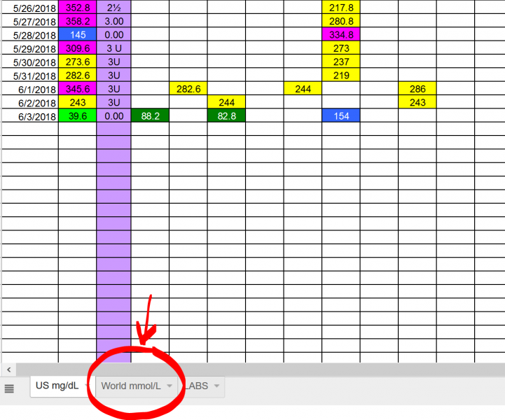Select the green cell containing 39.6

click(x=77, y=115)
